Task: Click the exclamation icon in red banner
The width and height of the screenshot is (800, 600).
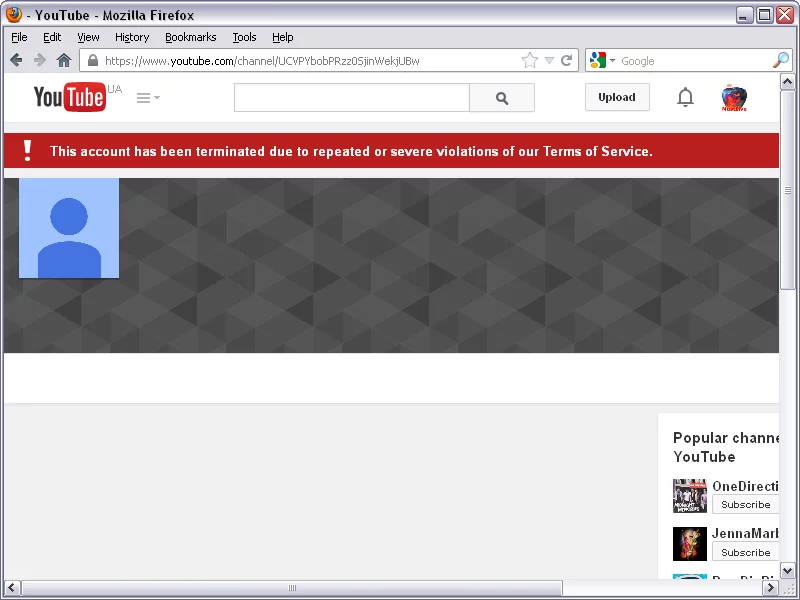Action: click(28, 151)
